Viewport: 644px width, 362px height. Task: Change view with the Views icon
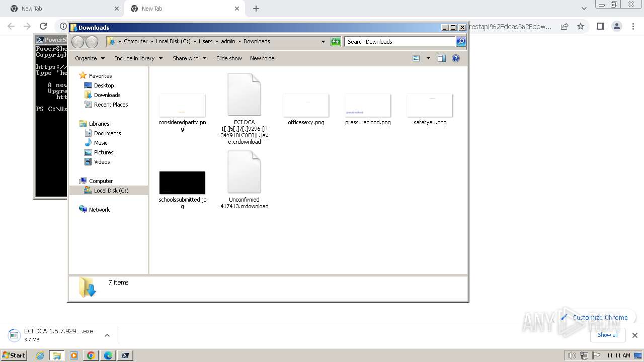tap(416, 58)
